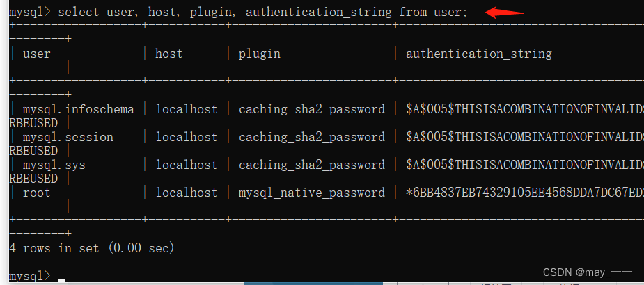Select the host column header
The width and height of the screenshot is (644, 285).
[x=168, y=54]
